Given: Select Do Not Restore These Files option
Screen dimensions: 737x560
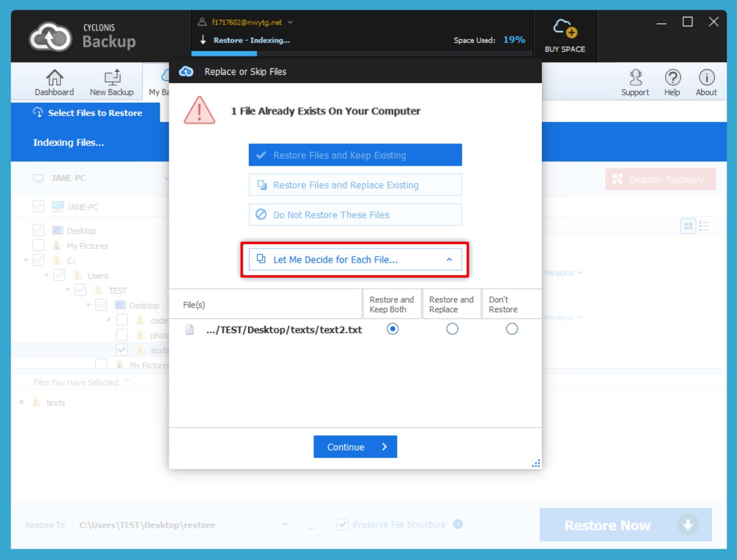Looking at the screenshot, I should coord(355,215).
